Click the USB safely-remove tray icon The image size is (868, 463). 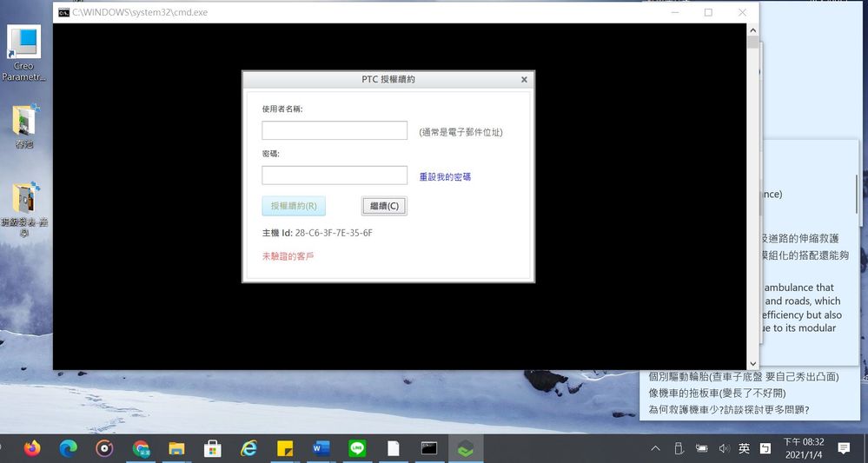pos(679,448)
